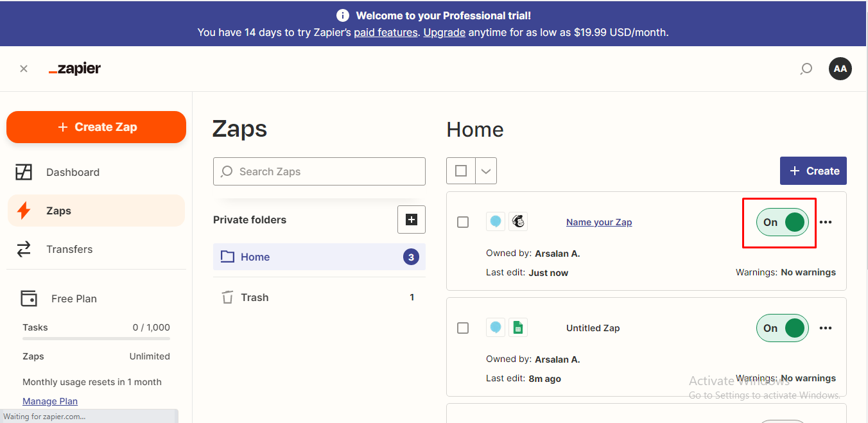Check the Name your Zap checkbox
This screenshot has height=423, width=868.
[463, 222]
